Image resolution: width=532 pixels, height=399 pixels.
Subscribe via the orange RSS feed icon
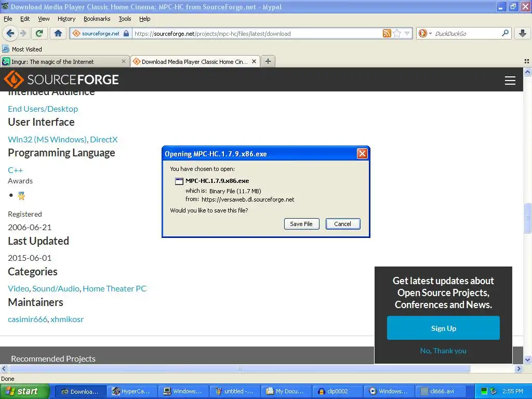point(387,33)
